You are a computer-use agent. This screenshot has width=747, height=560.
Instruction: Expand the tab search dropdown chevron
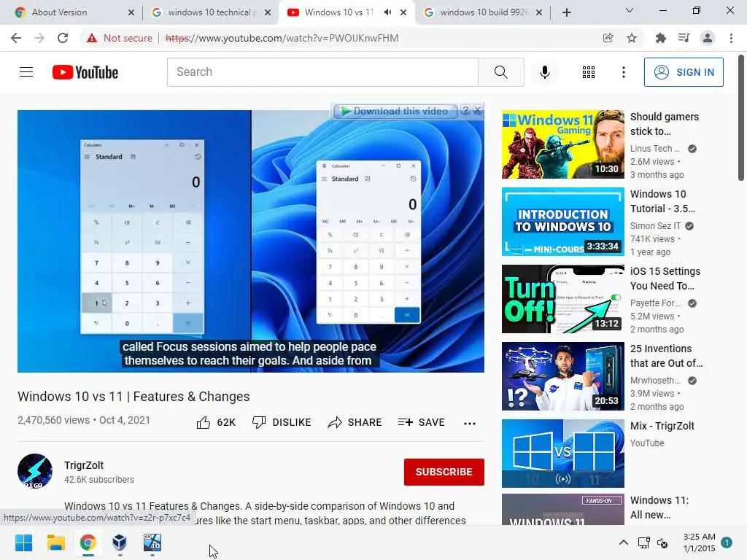pos(630,10)
